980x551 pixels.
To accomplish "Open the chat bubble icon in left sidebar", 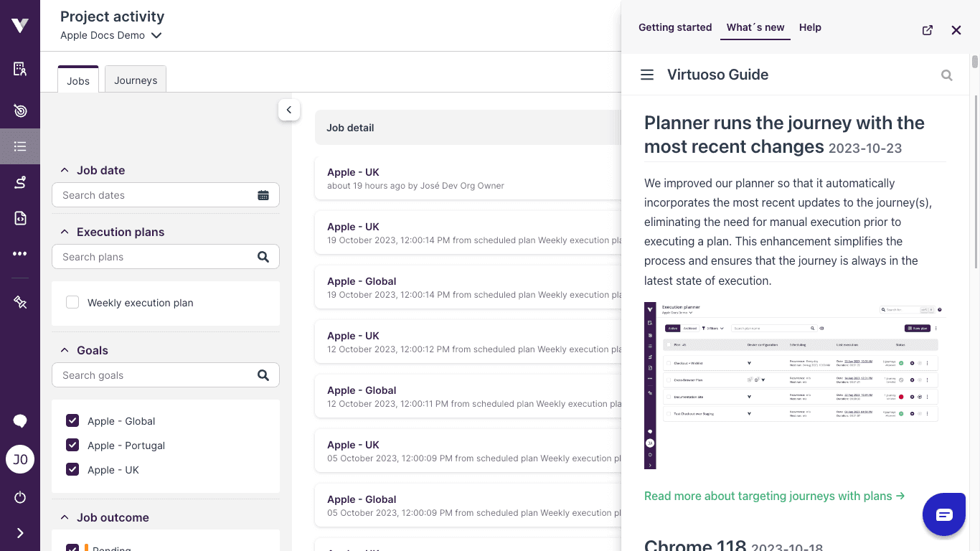I will [x=20, y=421].
